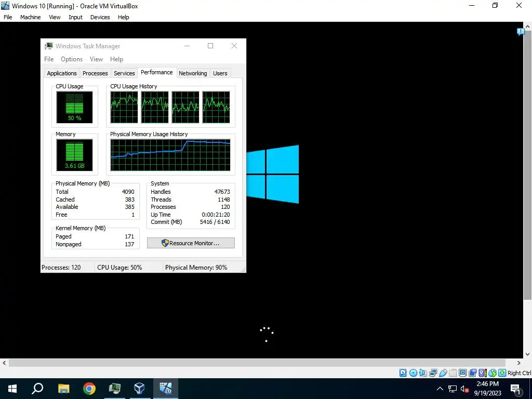Switch to the Processes tab

click(x=95, y=73)
